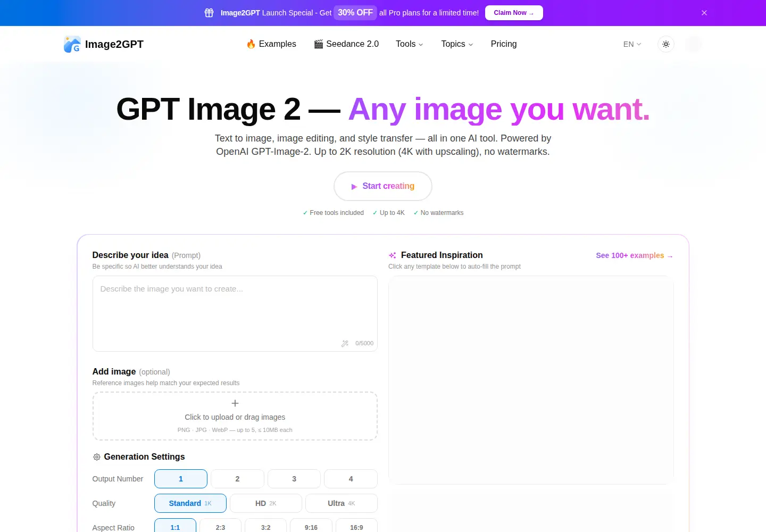
Task: Click the 30% OFF badge
Action: 355,13
